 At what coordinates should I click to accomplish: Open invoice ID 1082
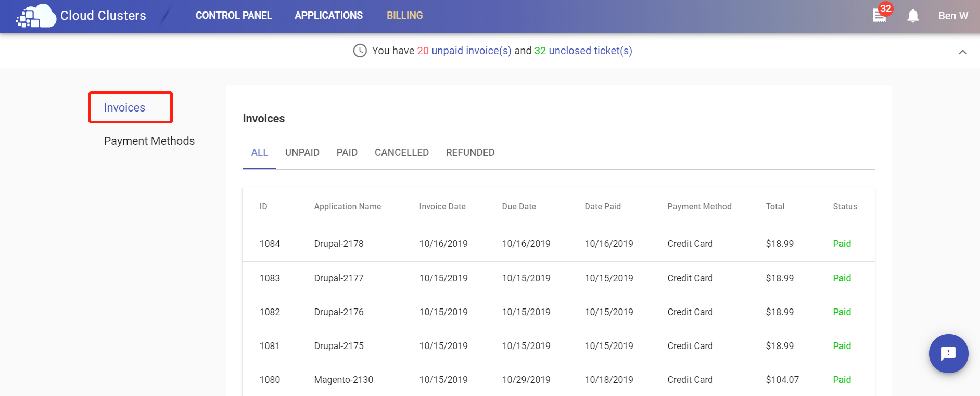coord(270,312)
